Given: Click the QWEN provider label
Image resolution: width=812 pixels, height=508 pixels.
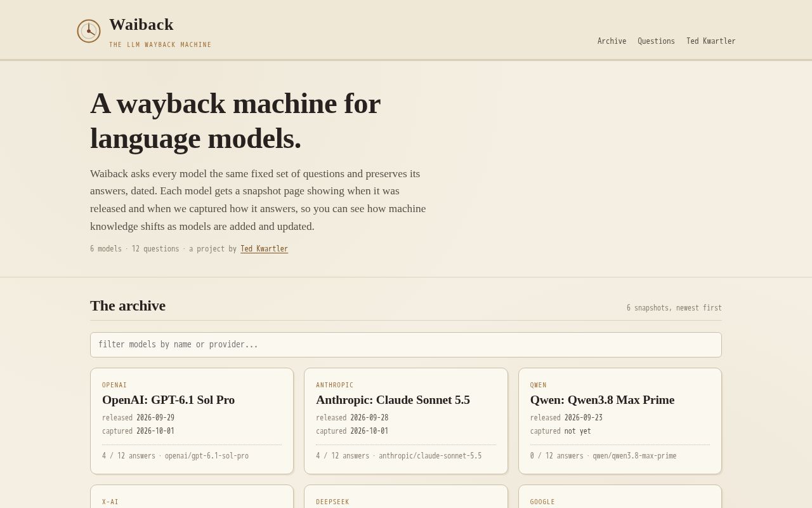Looking at the screenshot, I should point(538,385).
